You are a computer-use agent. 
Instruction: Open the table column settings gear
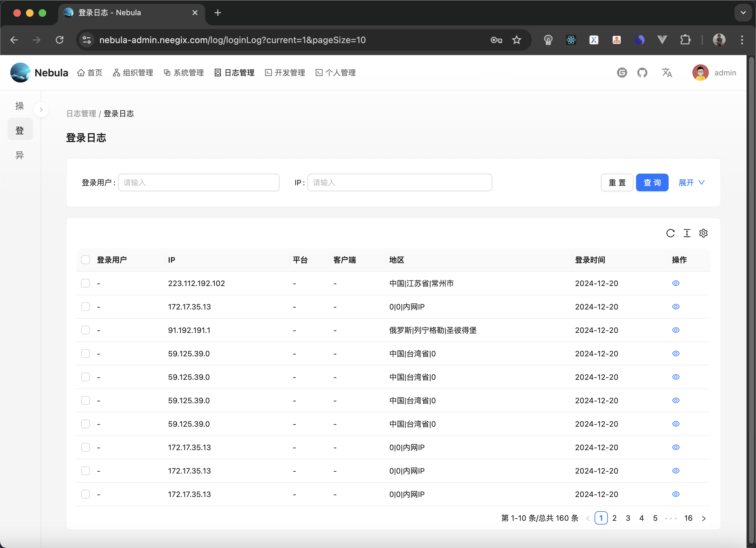(x=703, y=233)
